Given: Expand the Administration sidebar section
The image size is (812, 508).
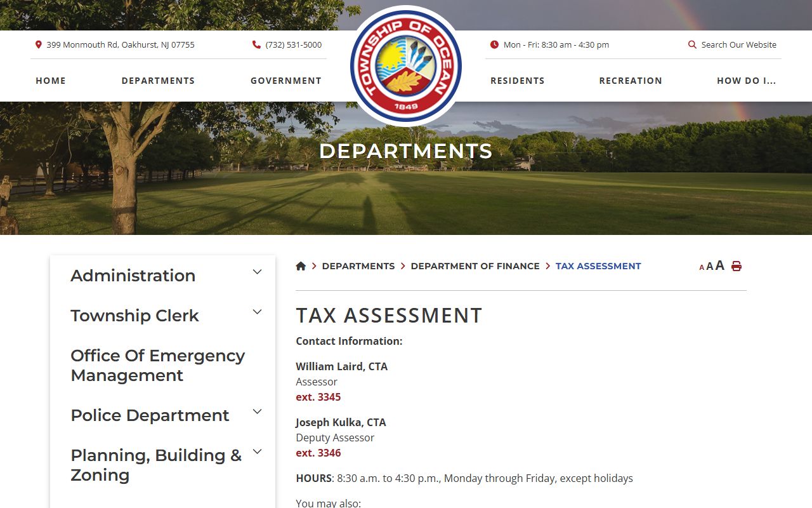Looking at the screenshot, I should (257, 272).
